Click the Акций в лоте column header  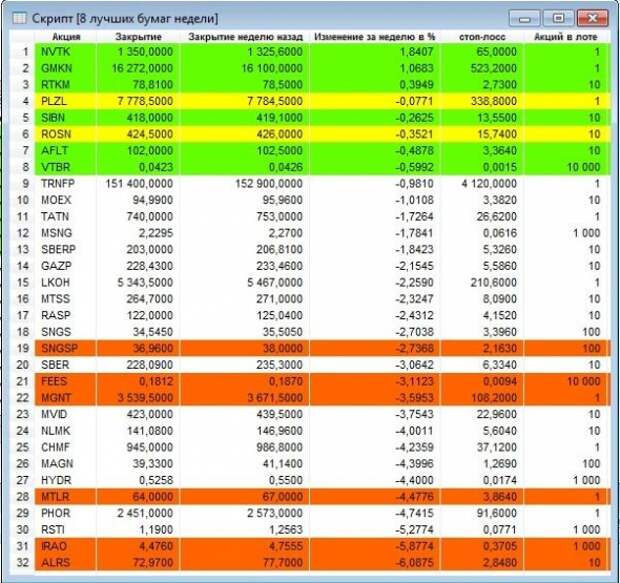(565, 37)
